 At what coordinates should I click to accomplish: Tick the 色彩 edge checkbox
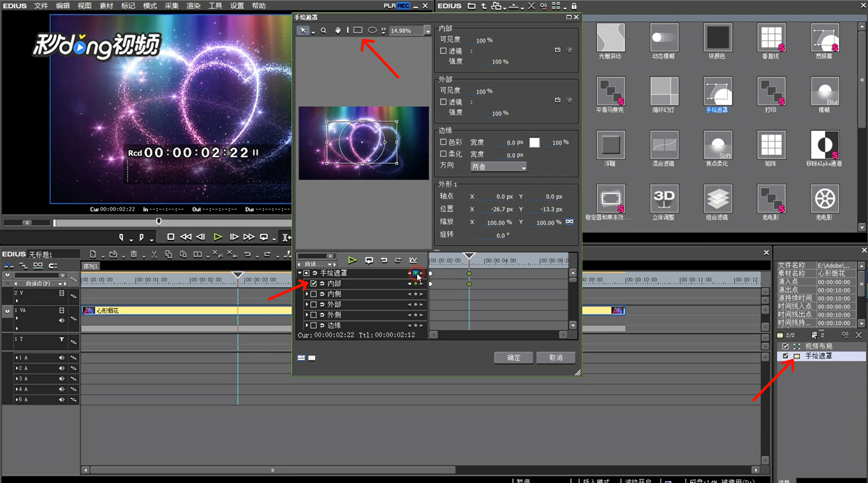click(x=443, y=142)
